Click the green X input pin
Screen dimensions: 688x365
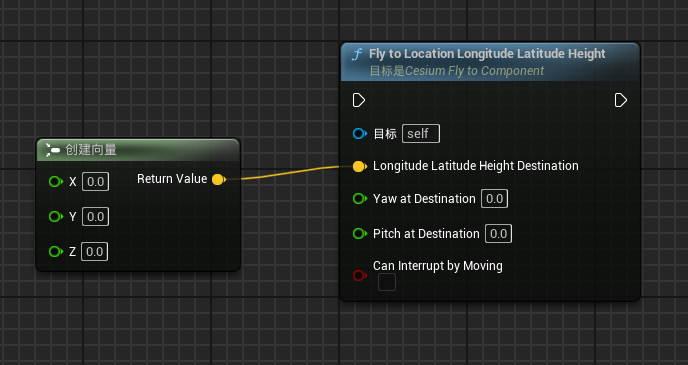point(56,181)
